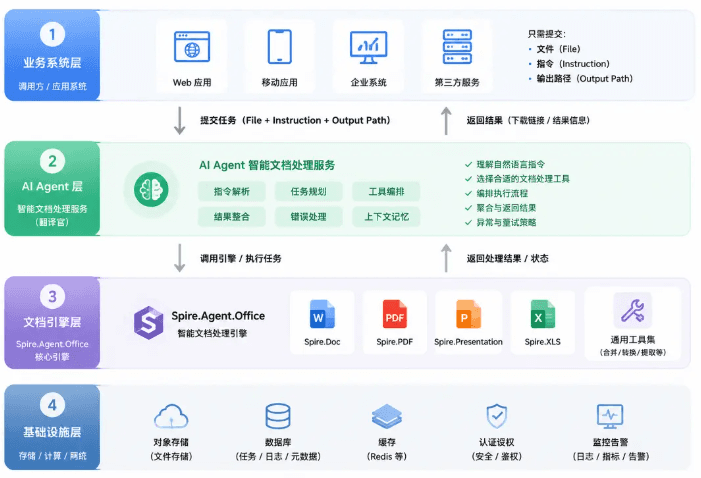Select the 结果整合 tag
The height and width of the screenshot is (478, 701).
coord(232,217)
